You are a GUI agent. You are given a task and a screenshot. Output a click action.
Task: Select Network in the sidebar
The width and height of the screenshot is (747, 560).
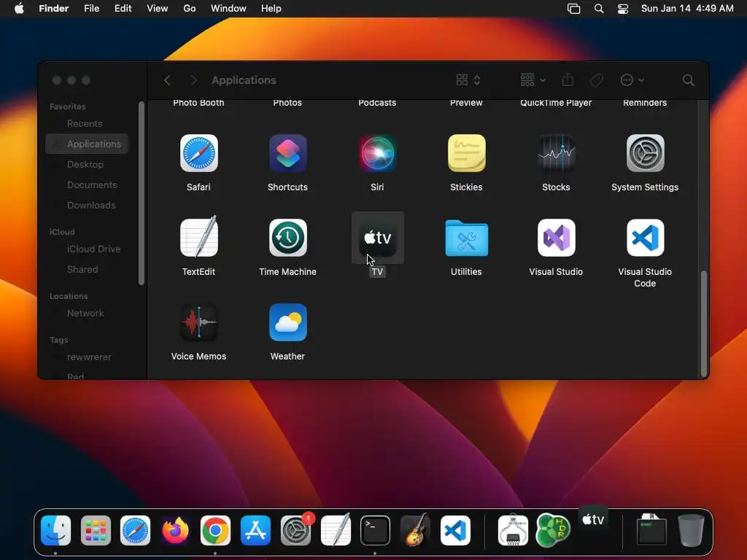87,314
